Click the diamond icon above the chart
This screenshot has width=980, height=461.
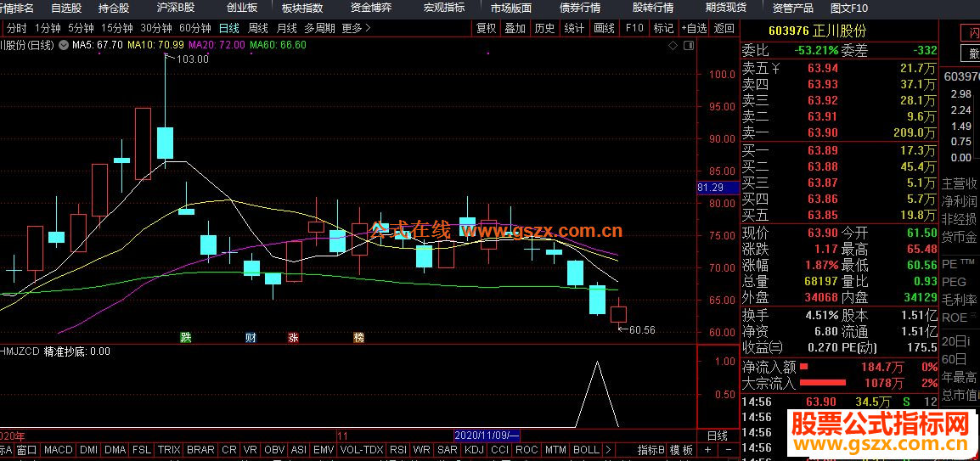click(673, 46)
